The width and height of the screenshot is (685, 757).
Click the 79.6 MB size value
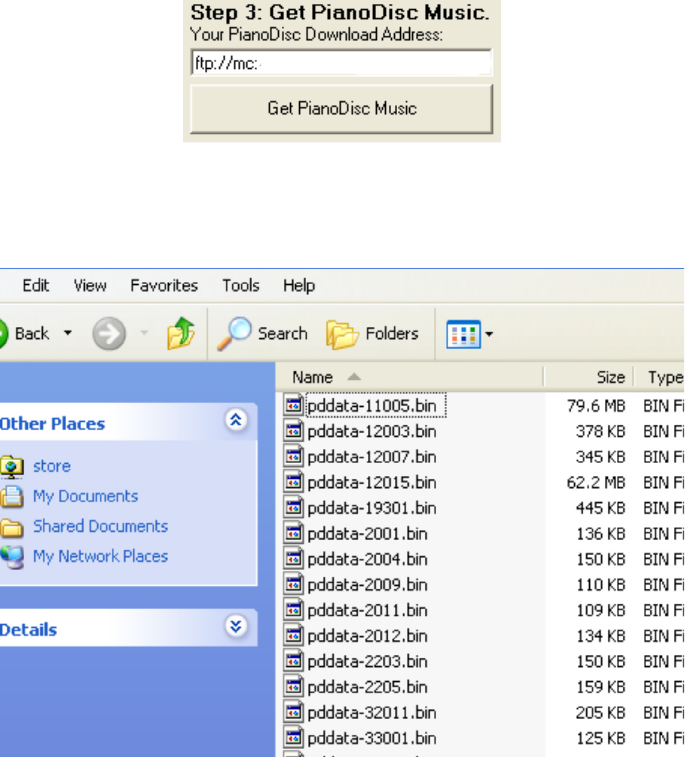click(x=596, y=406)
